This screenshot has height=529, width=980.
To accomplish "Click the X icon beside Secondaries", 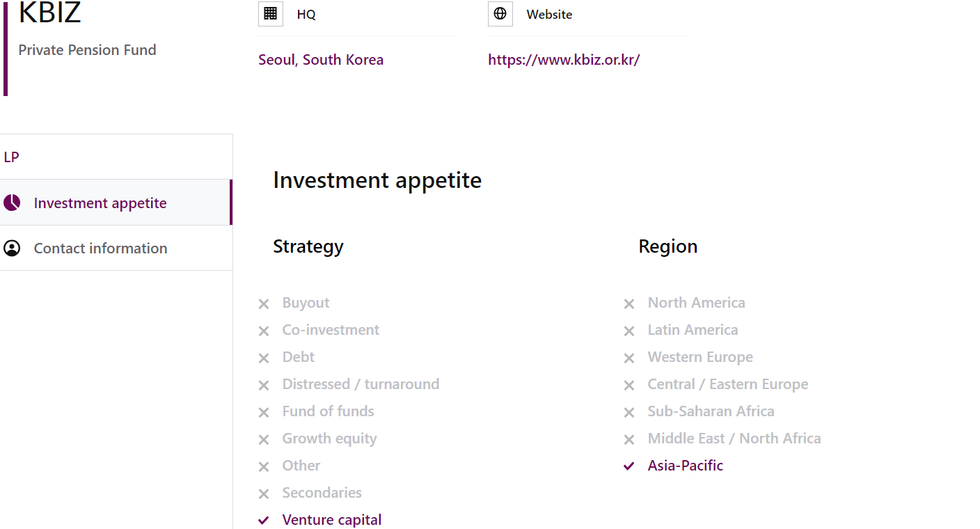I will pyautogui.click(x=264, y=494).
